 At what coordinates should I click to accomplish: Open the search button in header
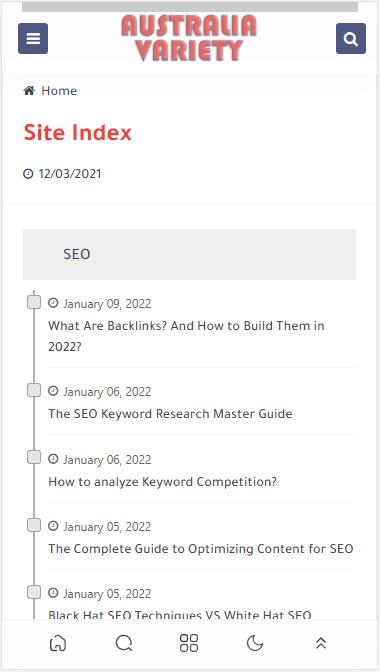351,39
